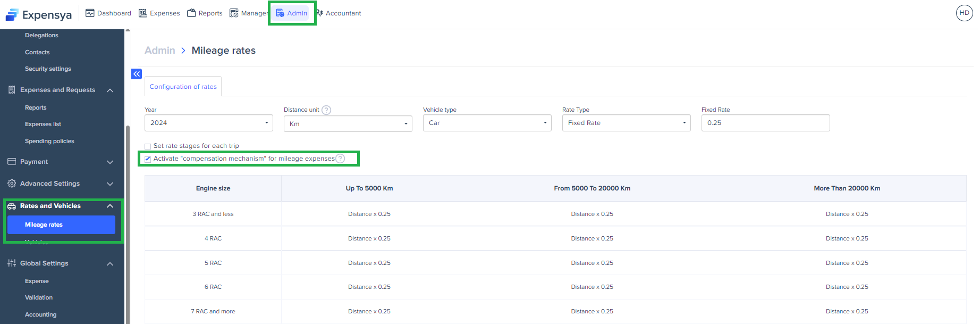Collapse sidebar with double-chevron icon
This screenshot has height=324, width=980.
coord(137,74)
